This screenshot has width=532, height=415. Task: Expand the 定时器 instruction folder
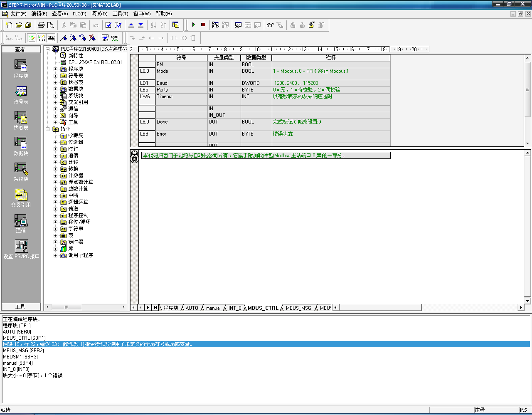56,242
